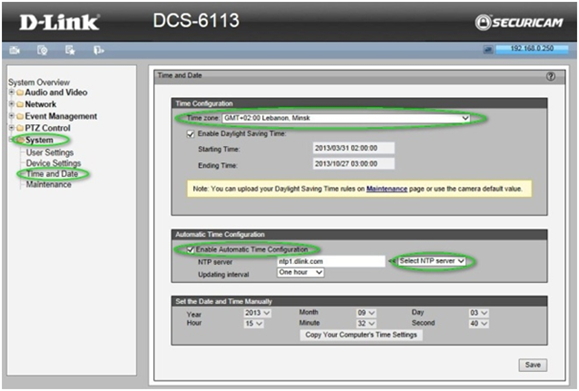Image resolution: width=579 pixels, height=391 pixels.
Task: Open the Select NTP server dropdown
Action: coord(431,261)
